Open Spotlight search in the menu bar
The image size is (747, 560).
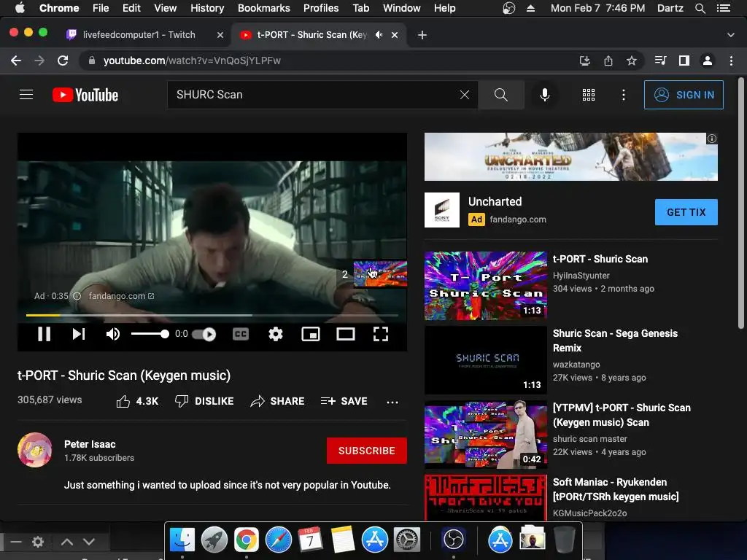(x=700, y=8)
